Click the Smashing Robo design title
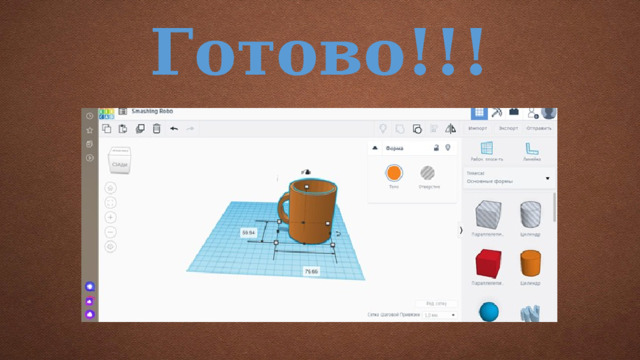 click(152, 111)
